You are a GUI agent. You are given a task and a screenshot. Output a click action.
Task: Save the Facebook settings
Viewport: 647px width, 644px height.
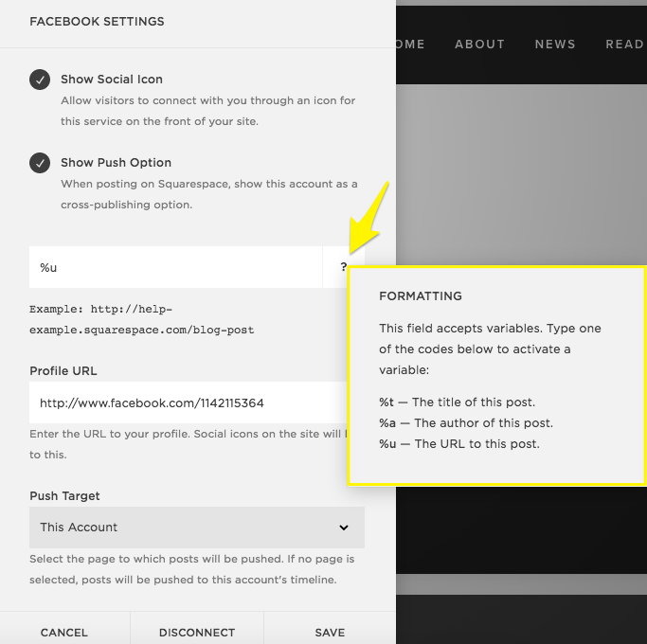tap(330, 632)
